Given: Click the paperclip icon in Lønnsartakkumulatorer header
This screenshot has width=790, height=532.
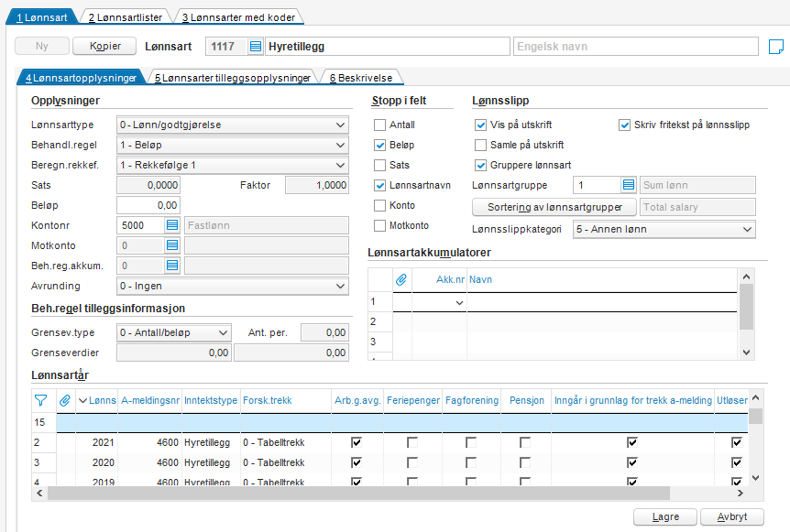Looking at the screenshot, I should click(x=401, y=279).
